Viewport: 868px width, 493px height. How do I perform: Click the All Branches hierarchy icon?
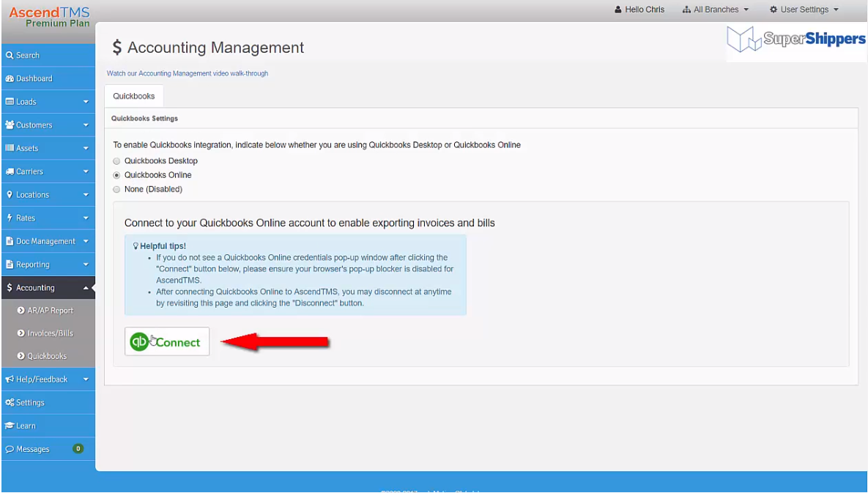pos(686,10)
